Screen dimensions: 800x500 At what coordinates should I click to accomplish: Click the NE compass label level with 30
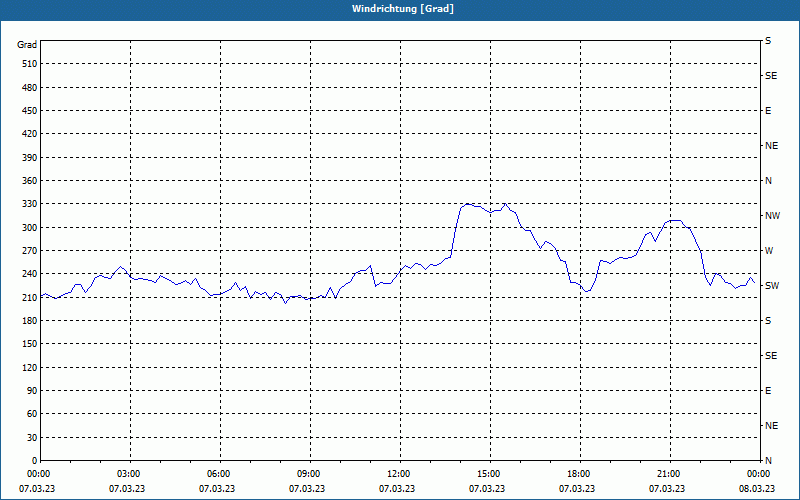771,426
